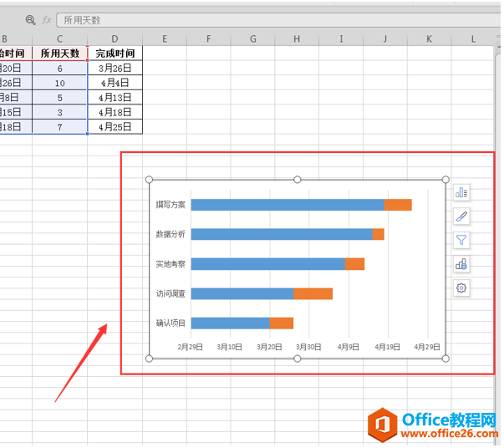The width and height of the screenshot is (504, 448).
Task: Select column E header
Action: point(165,39)
